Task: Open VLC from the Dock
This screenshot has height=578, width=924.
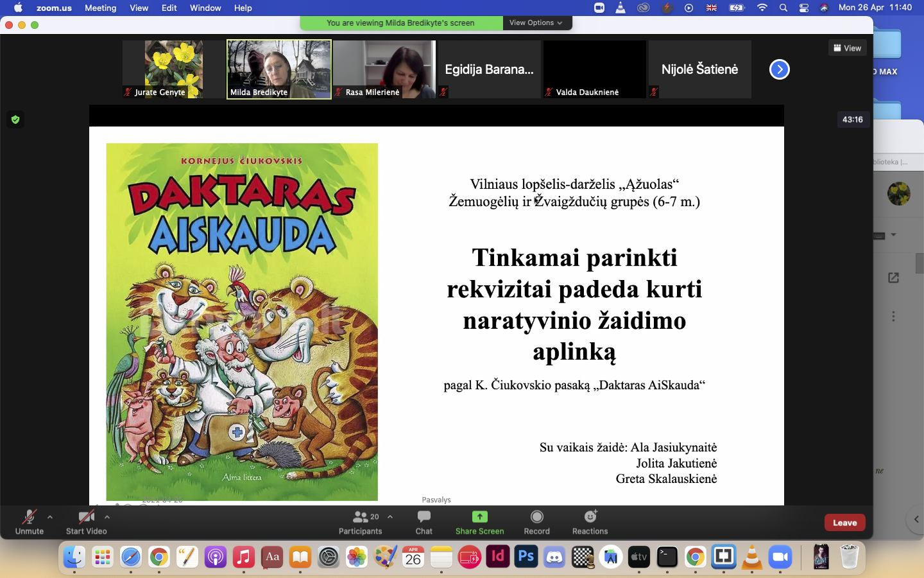Action: pyautogui.click(x=752, y=557)
